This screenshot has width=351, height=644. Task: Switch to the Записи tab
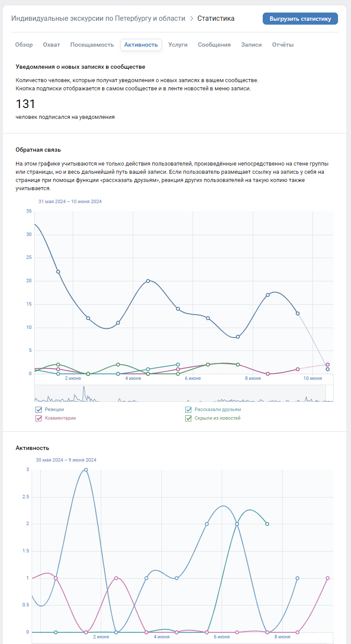click(251, 45)
